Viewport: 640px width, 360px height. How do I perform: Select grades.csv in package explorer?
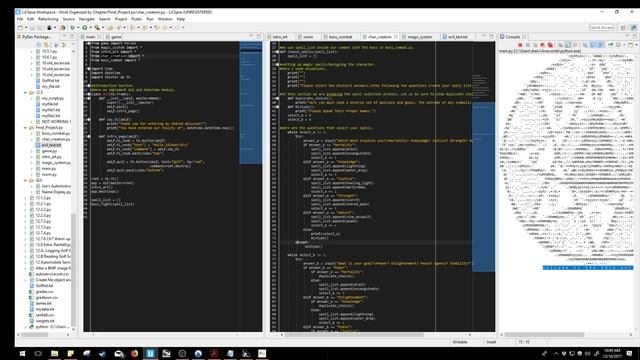[44, 291]
